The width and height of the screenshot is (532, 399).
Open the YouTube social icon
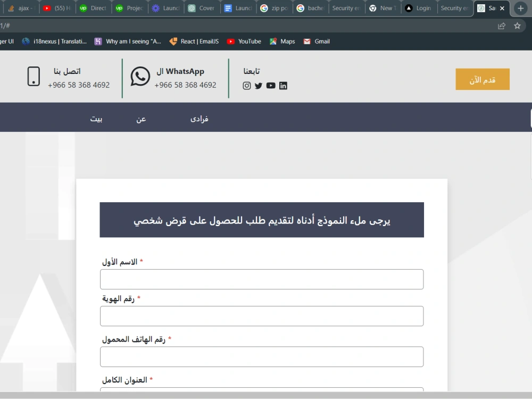click(x=271, y=86)
